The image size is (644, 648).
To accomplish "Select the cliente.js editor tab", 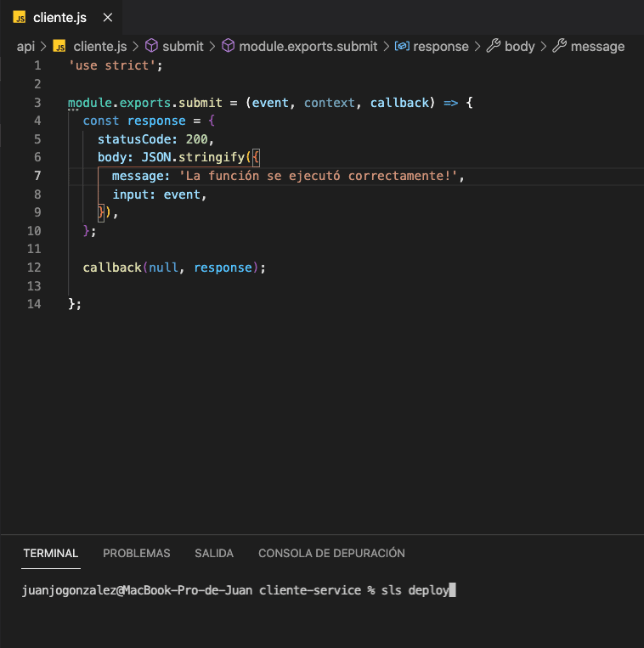I will (61, 17).
